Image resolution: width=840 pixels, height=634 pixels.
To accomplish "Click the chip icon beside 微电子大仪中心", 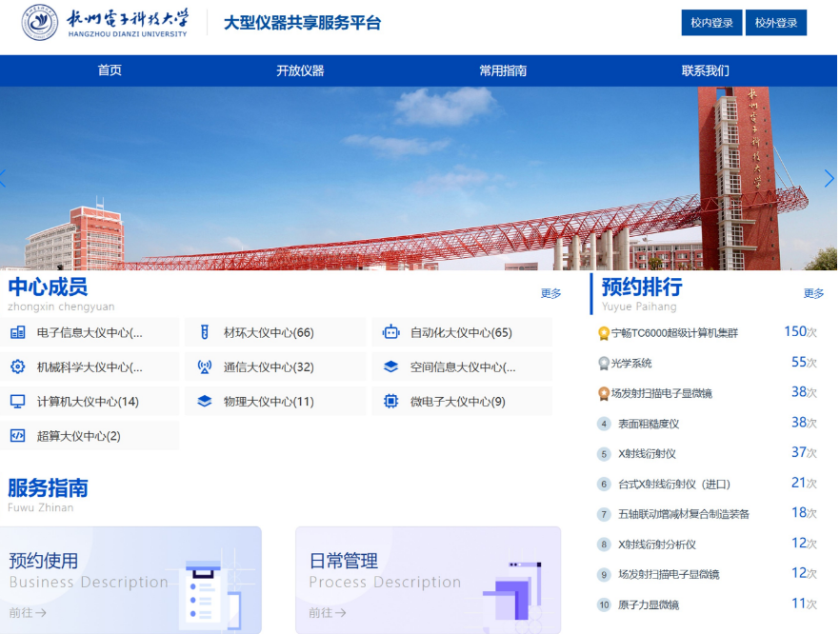I will click(390, 401).
